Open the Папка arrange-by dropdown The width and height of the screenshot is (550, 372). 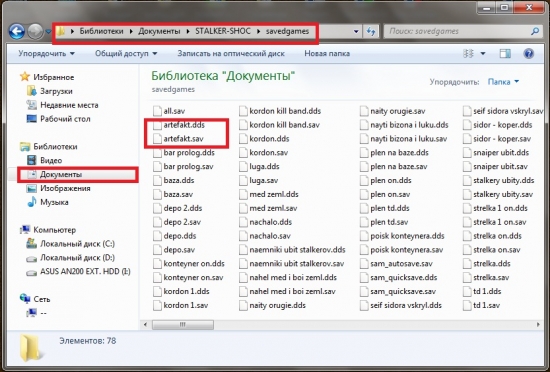(503, 82)
